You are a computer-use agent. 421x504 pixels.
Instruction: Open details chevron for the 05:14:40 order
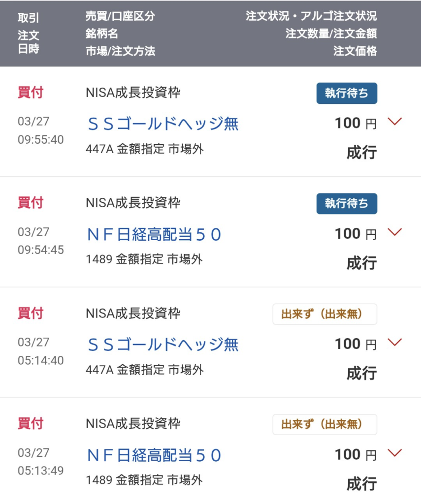point(395,342)
